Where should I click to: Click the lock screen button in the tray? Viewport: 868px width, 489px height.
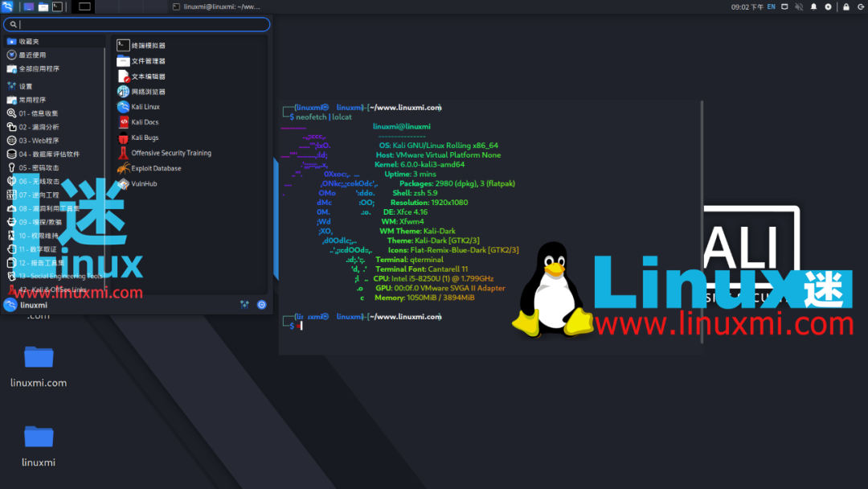pyautogui.click(x=846, y=6)
